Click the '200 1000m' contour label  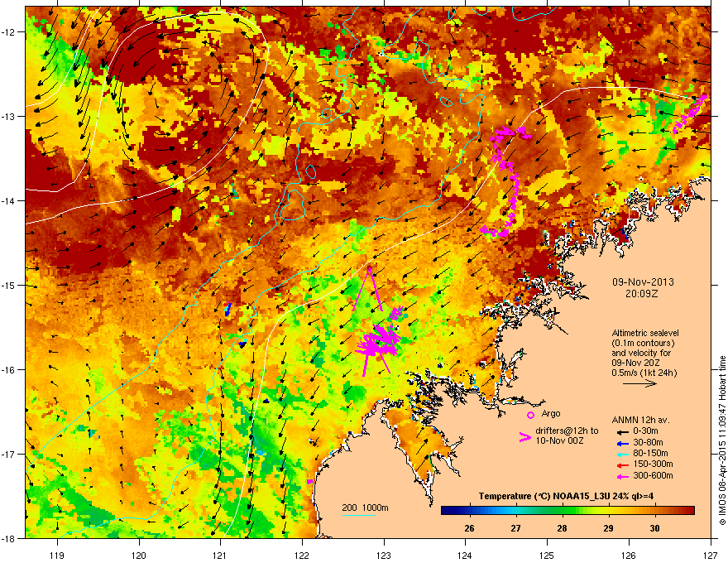(x=365, y=508)
